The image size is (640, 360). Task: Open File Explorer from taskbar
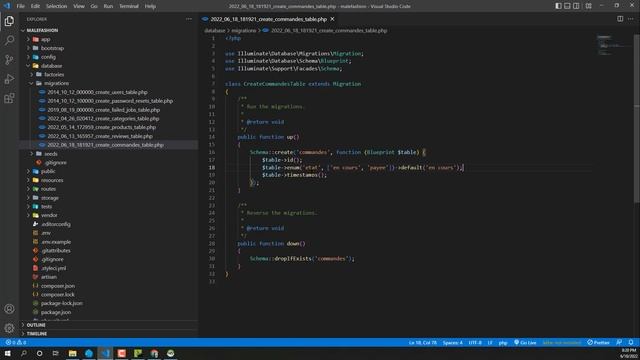[x=73, y=353]
